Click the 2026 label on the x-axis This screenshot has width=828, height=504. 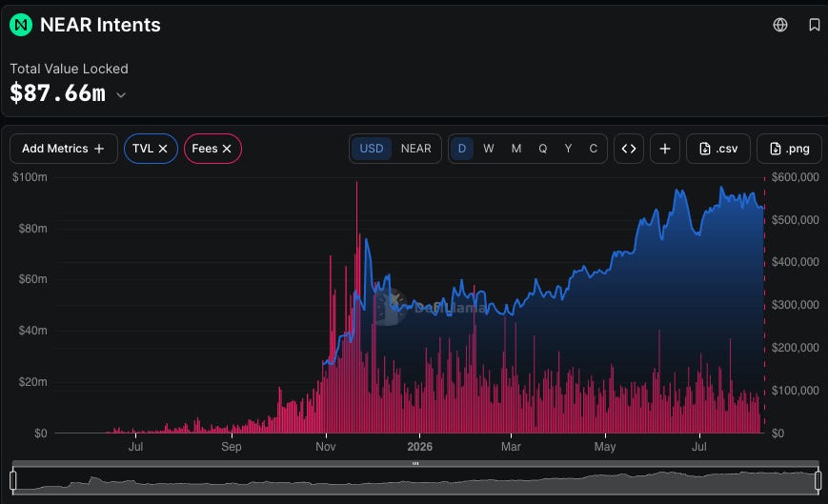(x=420, y=447)
